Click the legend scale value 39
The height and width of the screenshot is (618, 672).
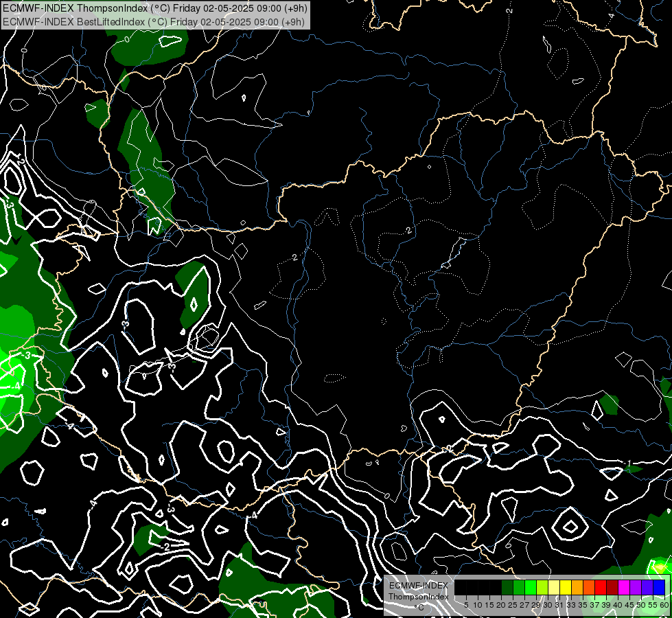point(606,605)
